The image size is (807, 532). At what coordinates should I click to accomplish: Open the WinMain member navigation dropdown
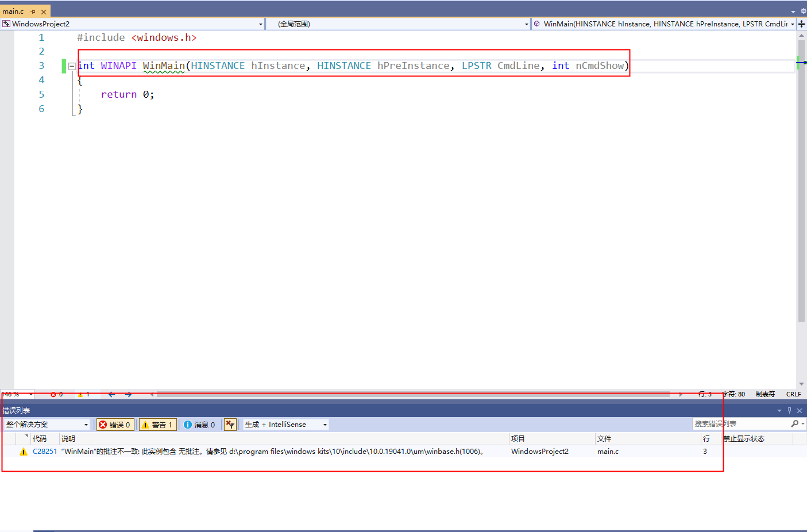pos(793,24)
